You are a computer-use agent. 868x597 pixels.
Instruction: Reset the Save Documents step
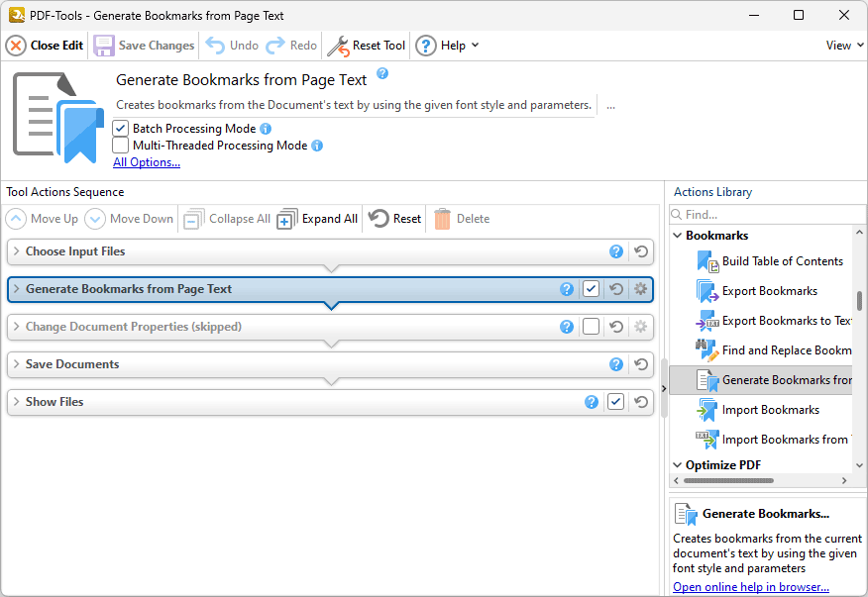641,364
